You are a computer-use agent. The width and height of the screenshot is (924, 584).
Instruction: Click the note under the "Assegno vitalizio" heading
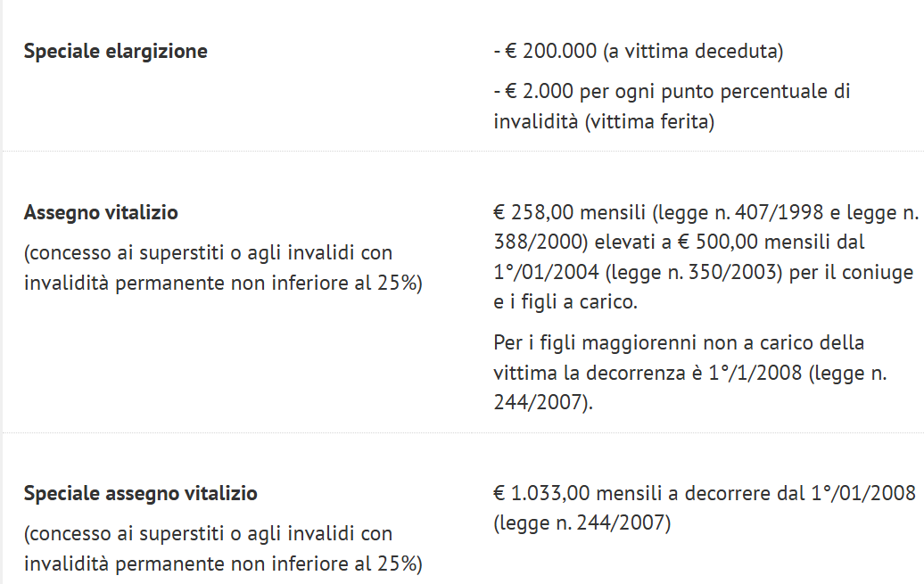(x=222, y=269)
